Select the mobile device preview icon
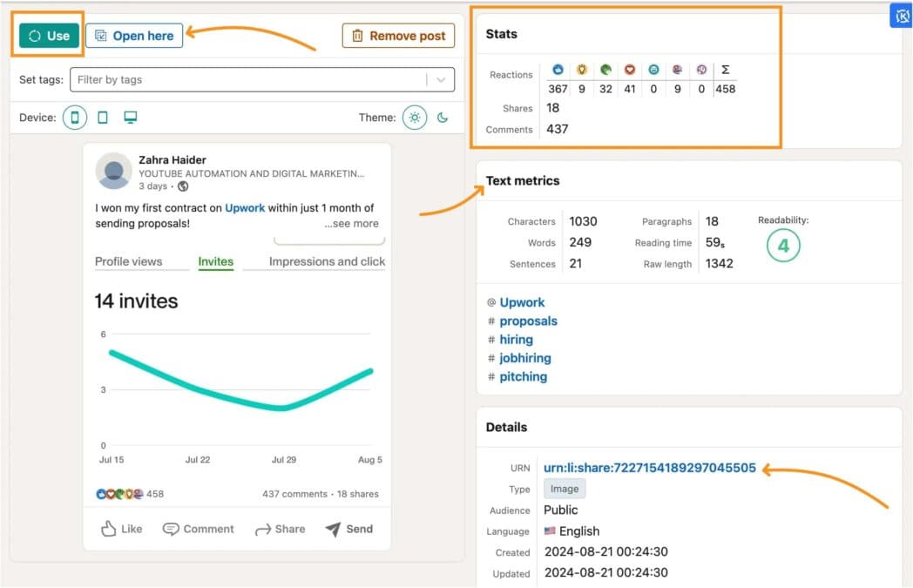 tap(74, 117)
